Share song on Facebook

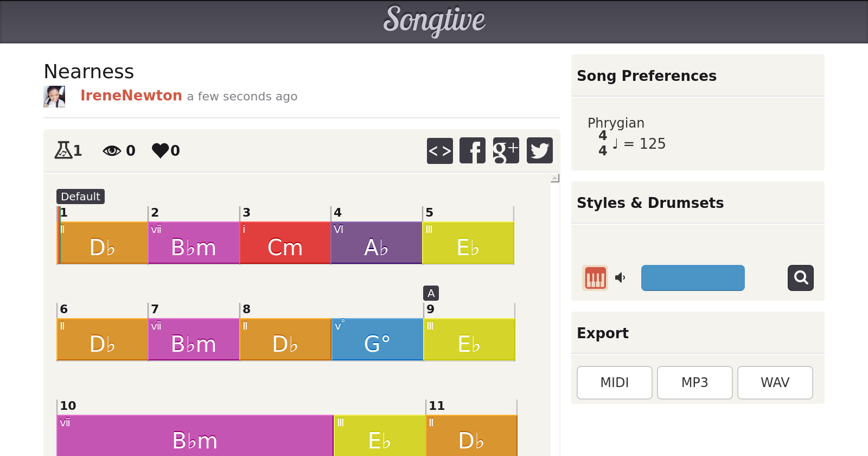point(473,150)
